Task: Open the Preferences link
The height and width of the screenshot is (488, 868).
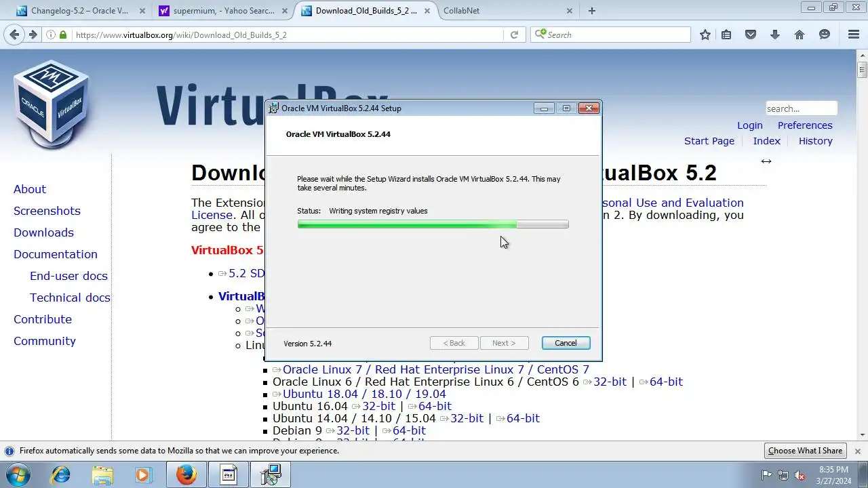Action: 805,125
